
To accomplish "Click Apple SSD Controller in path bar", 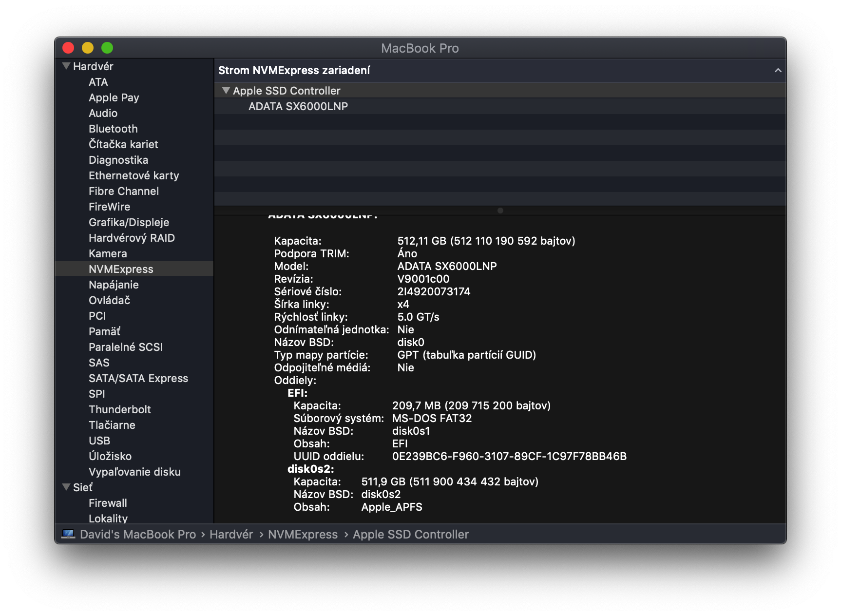I will coord(411,534).
